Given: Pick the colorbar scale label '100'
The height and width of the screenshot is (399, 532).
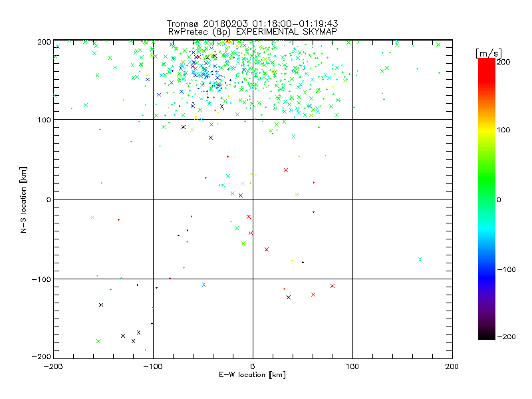Looking at the screenshot, I should coord(503,130).
